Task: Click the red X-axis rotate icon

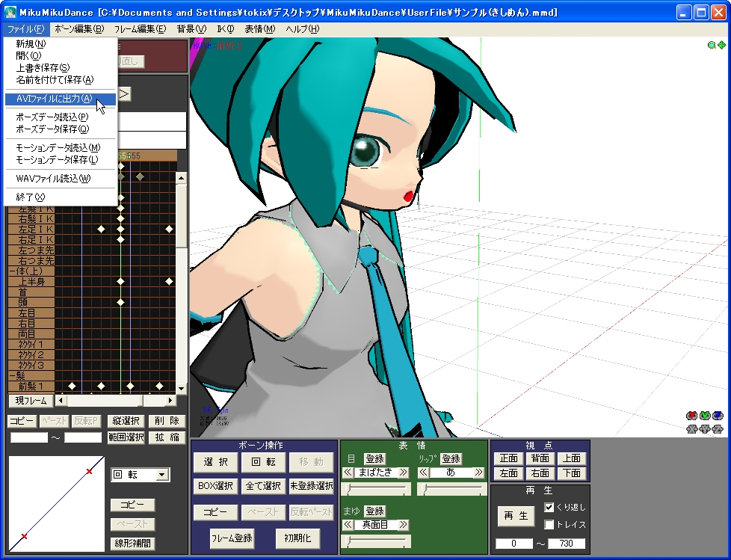Action: click(692, 416)
